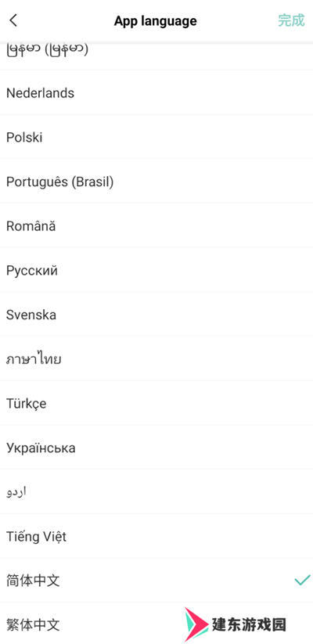The width and height of the screenshot is (313, 644).
Task: Select Nederlands as app language
Action: tap(156, 93)
